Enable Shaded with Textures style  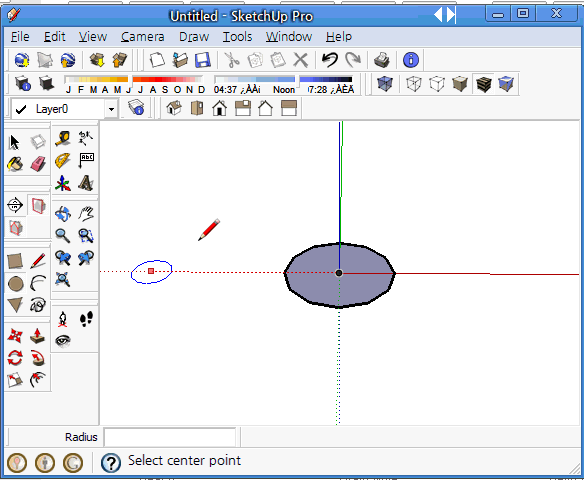point(484,83)
